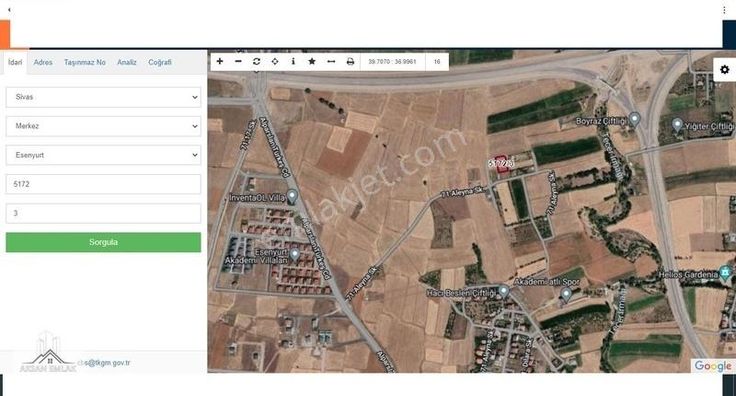736x396 pixels.
Task: Refresh the map using the reload icon
Action: pos(256,61)
